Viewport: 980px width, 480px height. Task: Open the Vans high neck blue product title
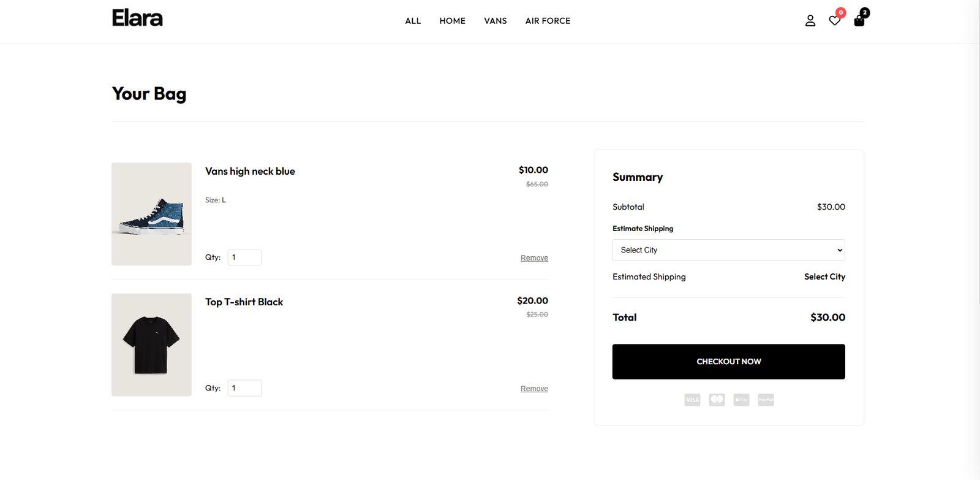250,172
